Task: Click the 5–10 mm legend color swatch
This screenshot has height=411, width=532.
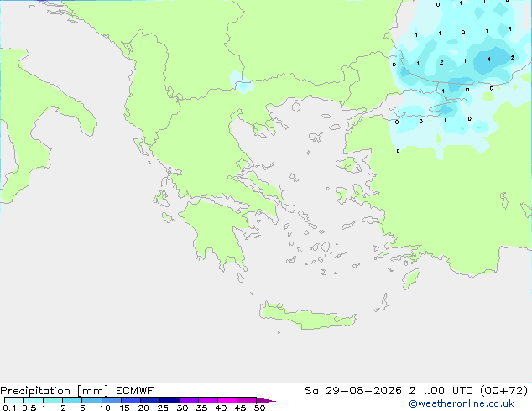Action: 91,400
